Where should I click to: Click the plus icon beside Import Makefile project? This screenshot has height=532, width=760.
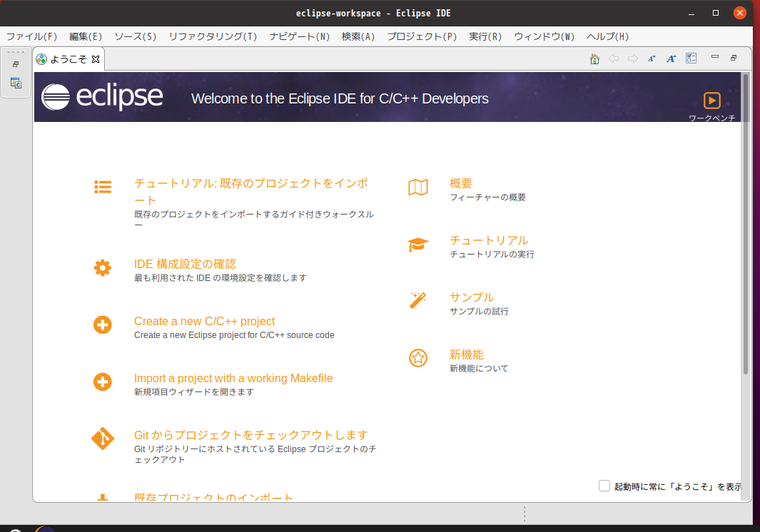103,382
